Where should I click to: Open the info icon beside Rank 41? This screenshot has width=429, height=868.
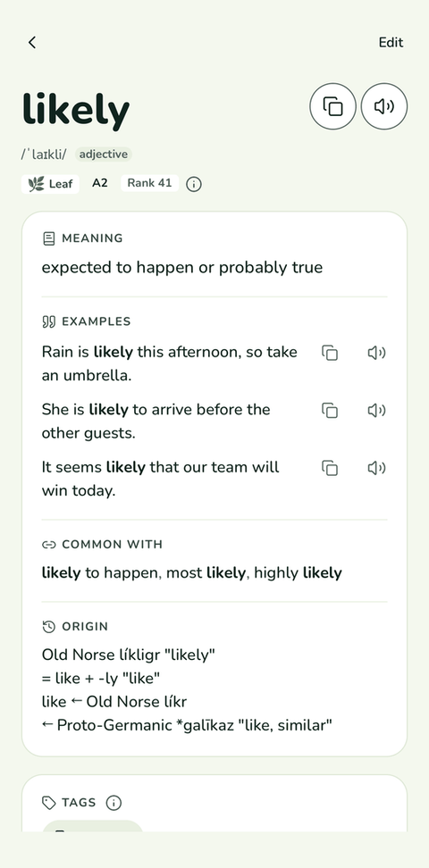point(193,184)
